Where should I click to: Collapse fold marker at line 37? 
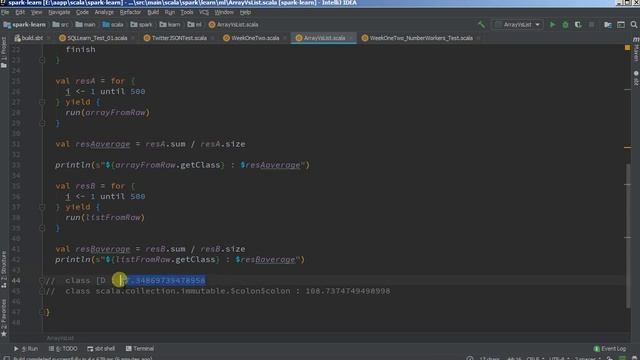tap(42, 207)
